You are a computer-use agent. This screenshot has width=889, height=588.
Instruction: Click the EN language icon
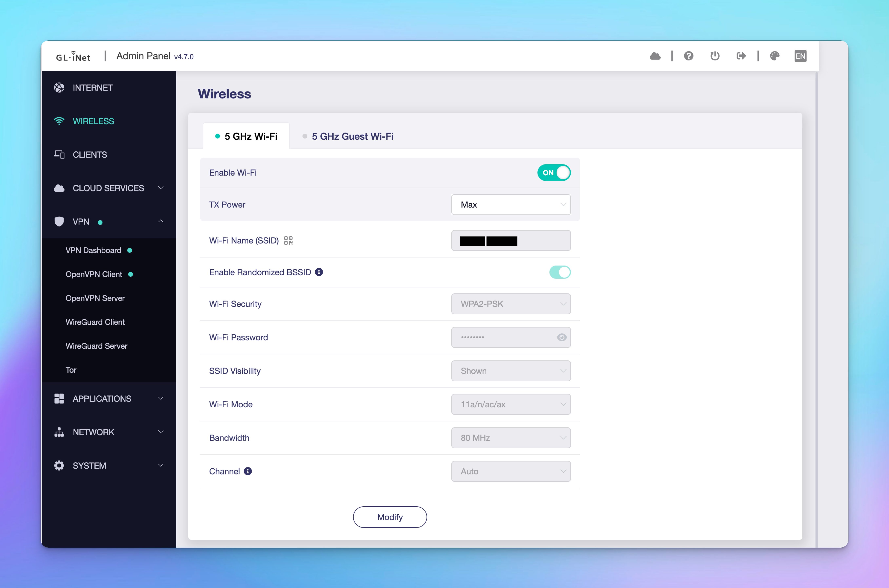pos(800,56)
